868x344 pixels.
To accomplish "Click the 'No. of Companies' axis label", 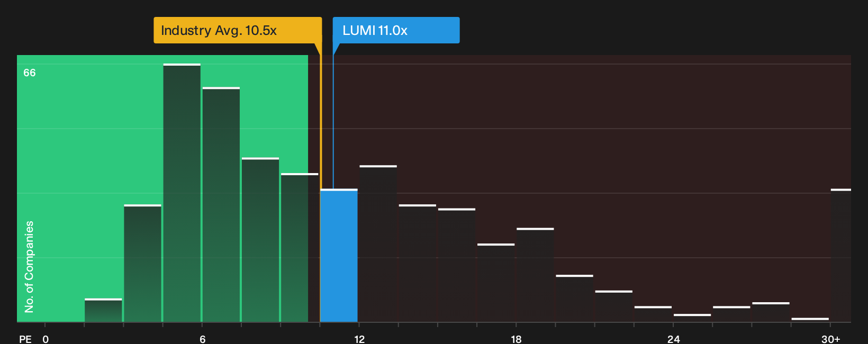I will pos(29,266).
